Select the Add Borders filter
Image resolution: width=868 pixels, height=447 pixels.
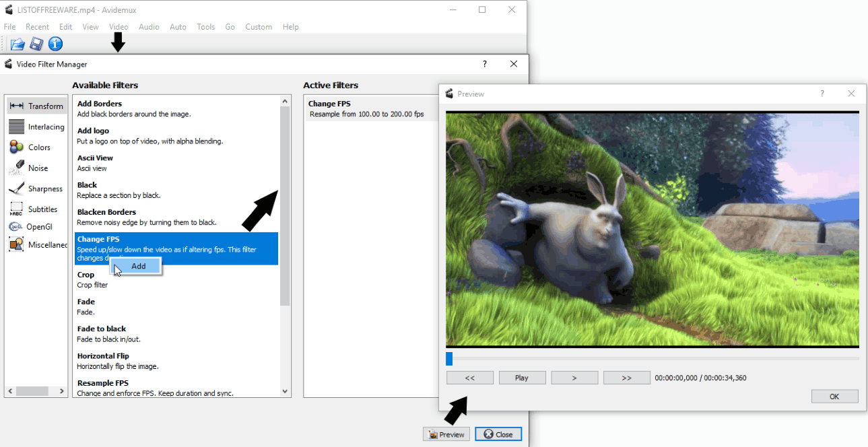176,108
